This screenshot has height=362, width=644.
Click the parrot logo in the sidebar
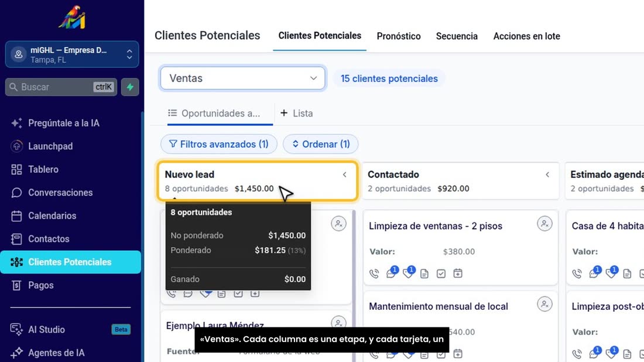click(x=72, y=17)
